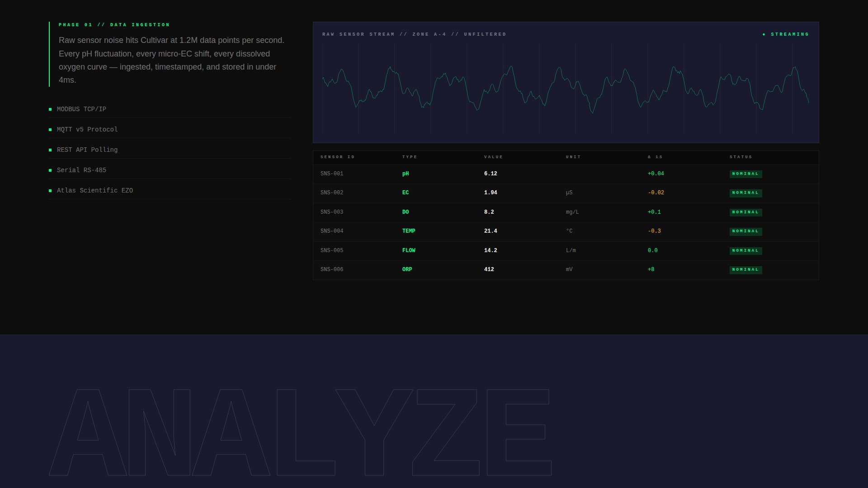Click the bullet marker next to MQTT v5 Protocol
The image size is (868, 488).
coord(50,129)
